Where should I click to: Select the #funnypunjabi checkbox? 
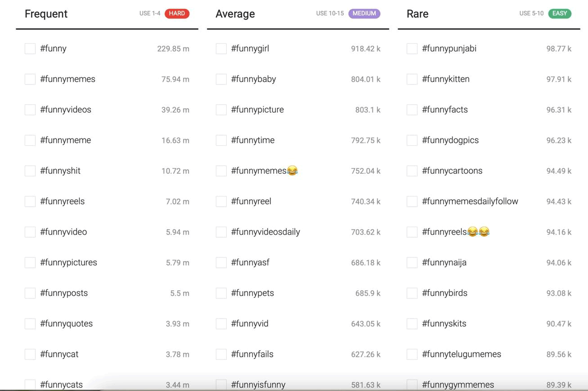coord(412,49)
